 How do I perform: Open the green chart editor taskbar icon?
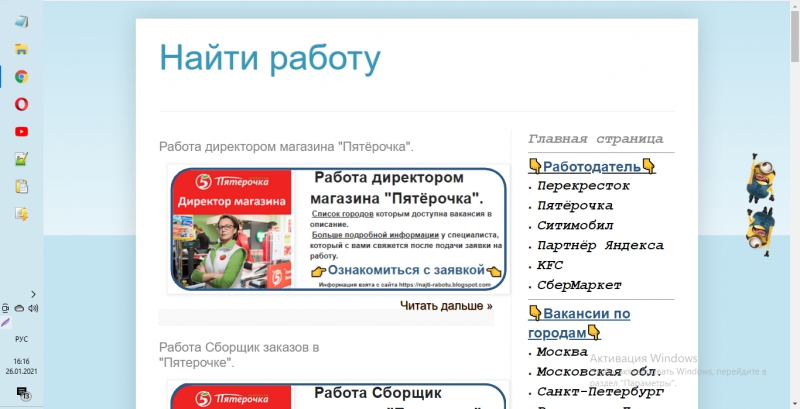pyautogui.click(x=21, y=160)
